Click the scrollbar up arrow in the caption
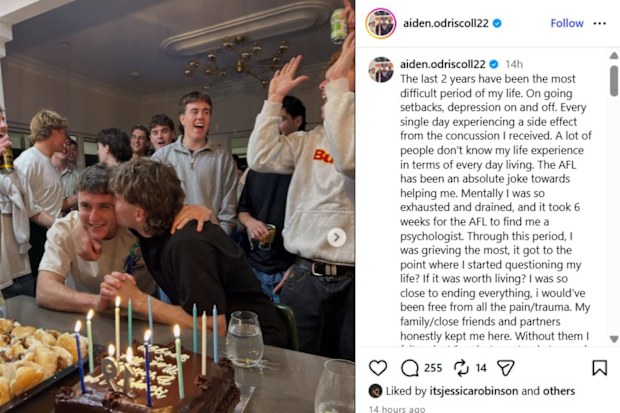Image resolution: width=620 pixels, height=413 pixels. (x=614, y=56)
